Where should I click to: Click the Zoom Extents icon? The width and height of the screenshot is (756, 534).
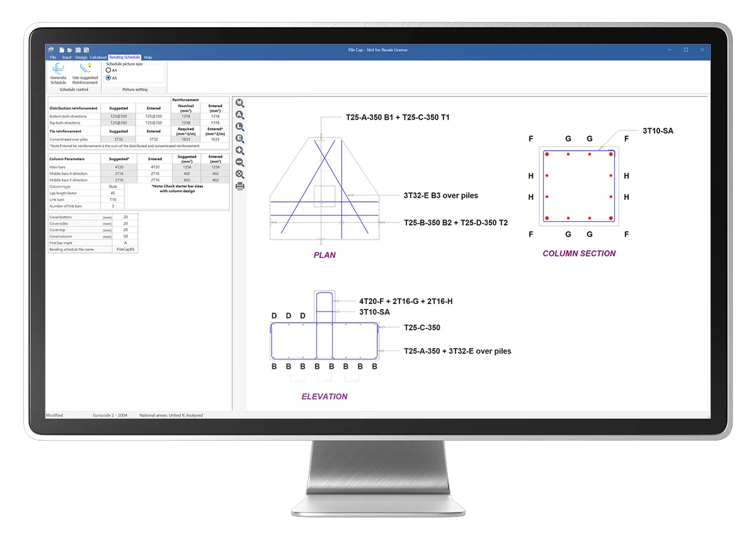point(240,137)
